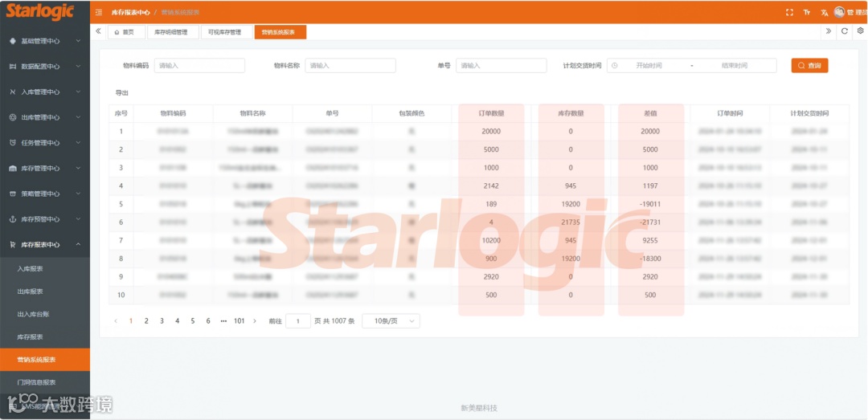
Task: Select the 营销系统报表 tab
Action: (280, 32)
